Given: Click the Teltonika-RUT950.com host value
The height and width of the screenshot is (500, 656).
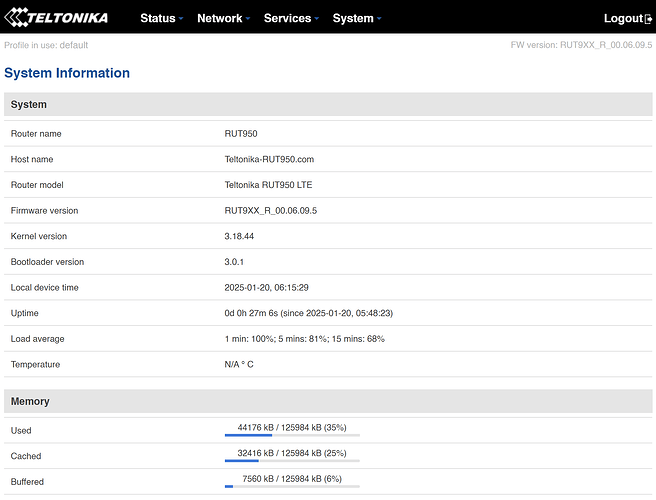Looking at the screenshot, I should tap(269, 159).
